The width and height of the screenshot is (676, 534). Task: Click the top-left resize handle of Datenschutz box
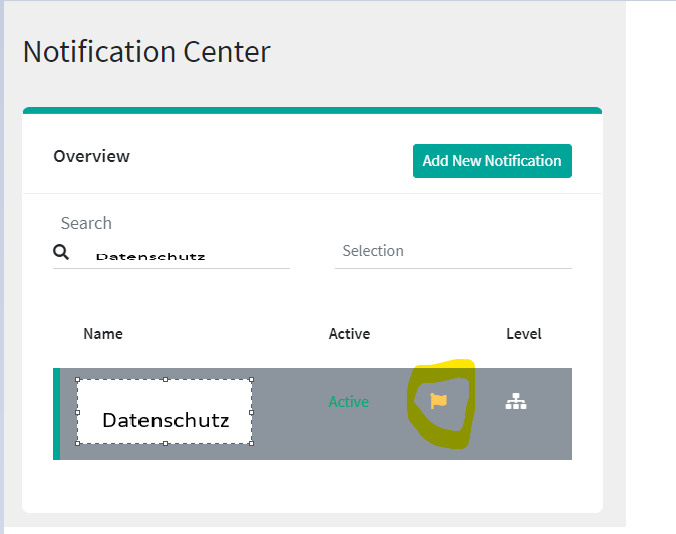tap(77, 380)
